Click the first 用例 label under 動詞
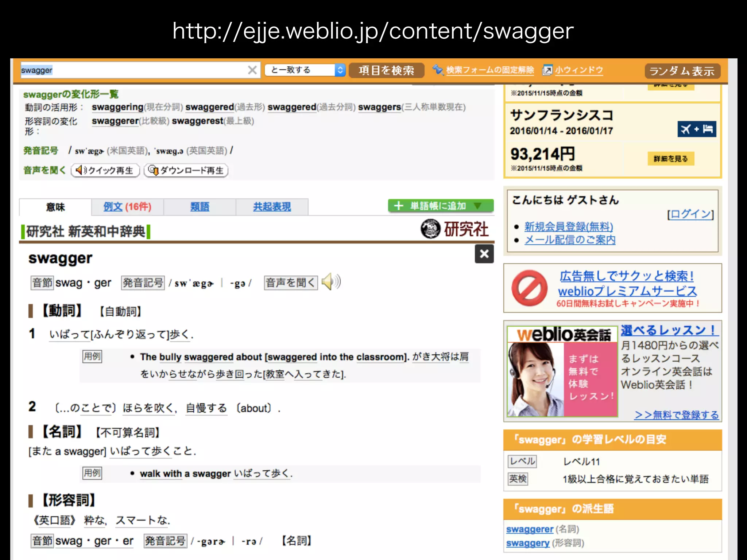 (92, 357)
